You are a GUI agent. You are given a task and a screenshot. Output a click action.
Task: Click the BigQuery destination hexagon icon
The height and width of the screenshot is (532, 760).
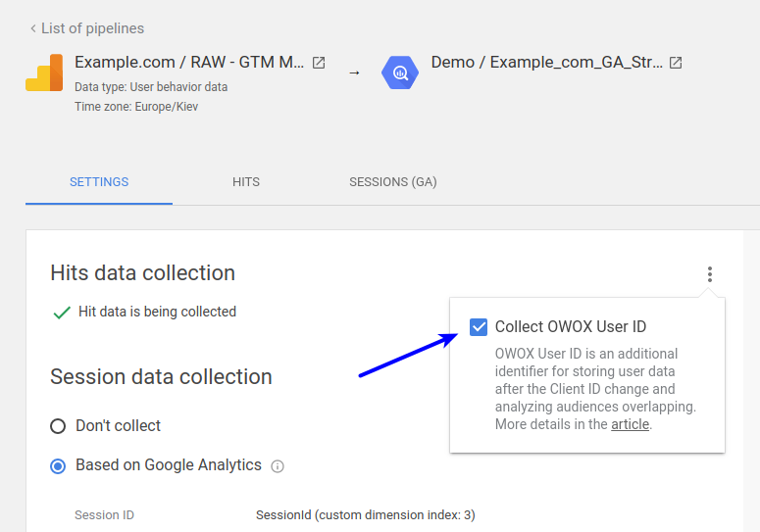click(400, 73)
